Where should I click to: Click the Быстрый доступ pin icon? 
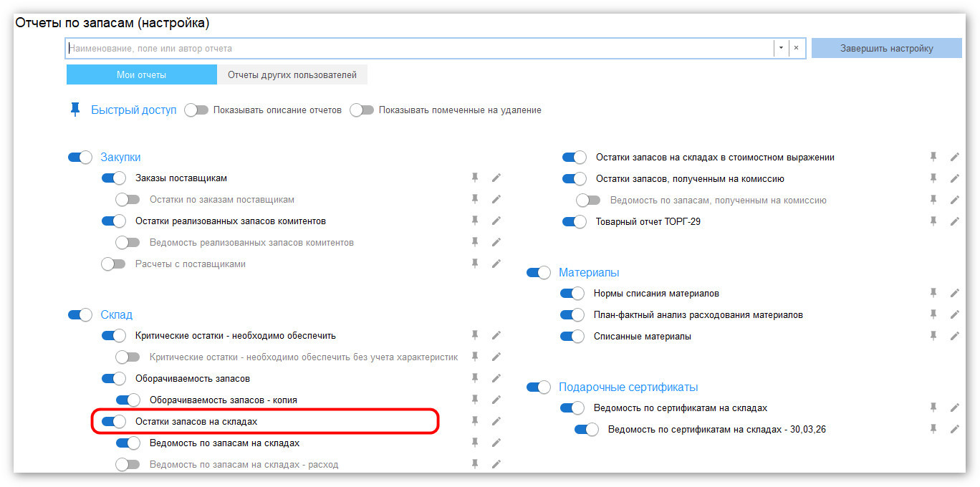[75, 110]
